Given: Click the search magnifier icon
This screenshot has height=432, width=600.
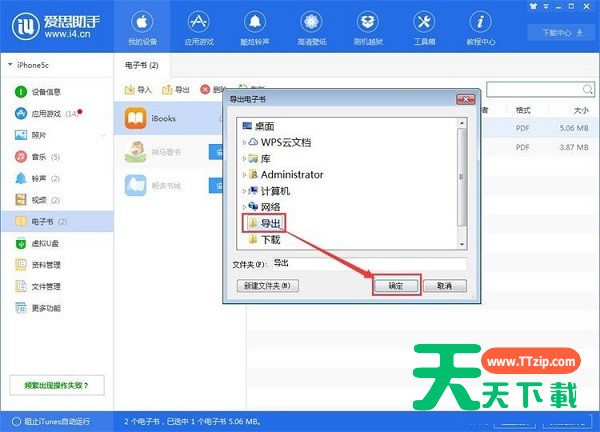Looking at the screenshot, I should tap(588, 90).
